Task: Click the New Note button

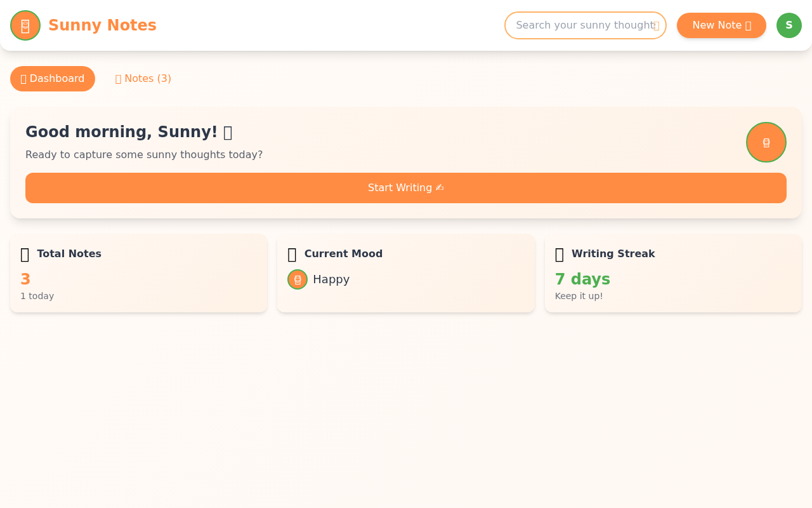Action: pyautogui.click(x=721, y=25)
